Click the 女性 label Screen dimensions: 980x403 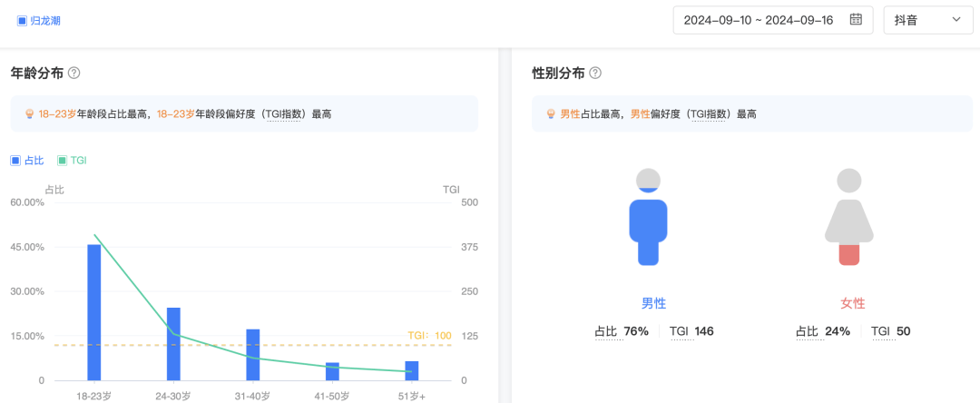click(852, 304)
